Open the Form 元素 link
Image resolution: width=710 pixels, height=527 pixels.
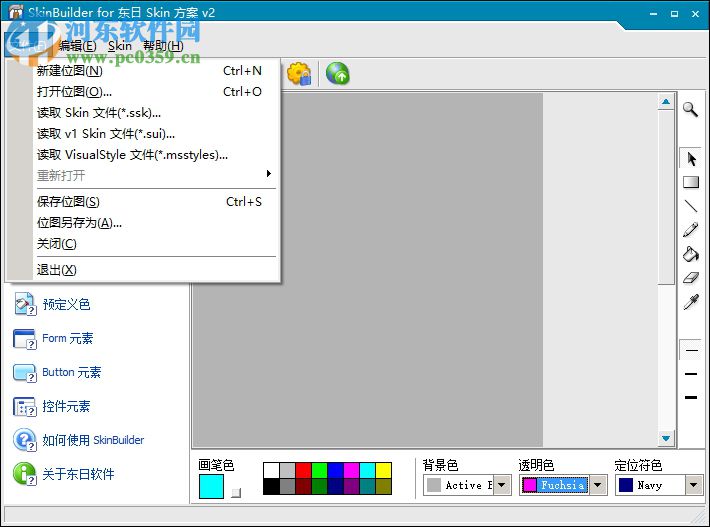pos(67,338)
